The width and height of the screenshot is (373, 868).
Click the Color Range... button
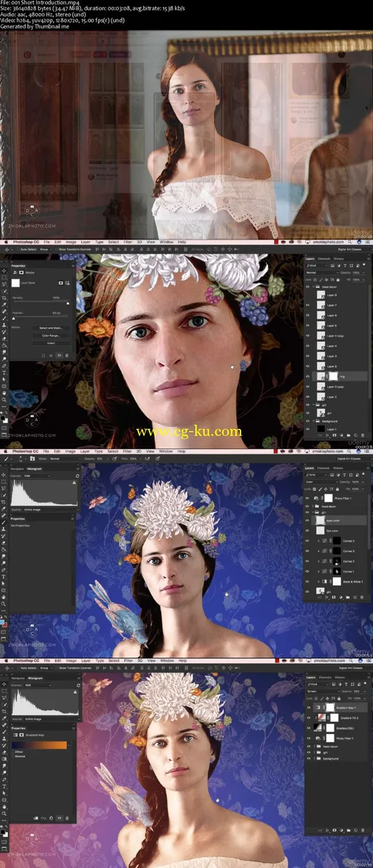(x=51, y=336)
